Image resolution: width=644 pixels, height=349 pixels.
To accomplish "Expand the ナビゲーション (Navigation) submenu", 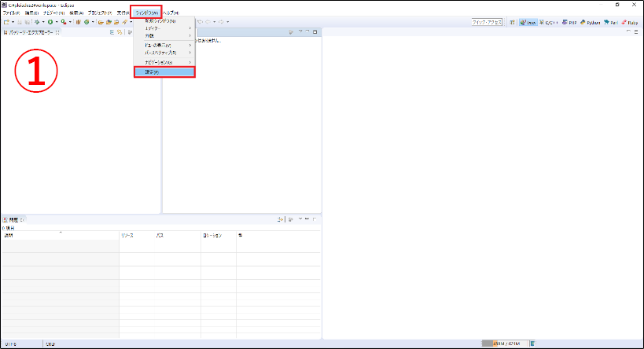I will point(164,62).
